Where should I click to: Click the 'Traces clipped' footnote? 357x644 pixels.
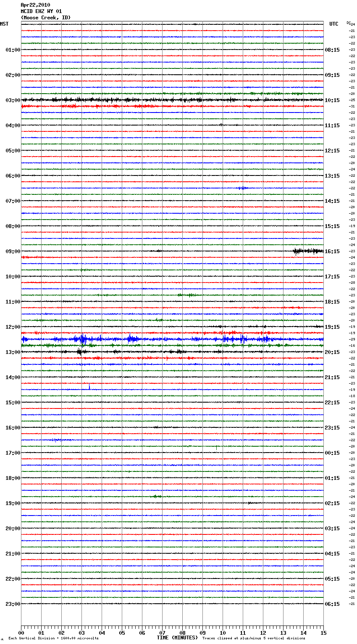click(x=254, y=639)
